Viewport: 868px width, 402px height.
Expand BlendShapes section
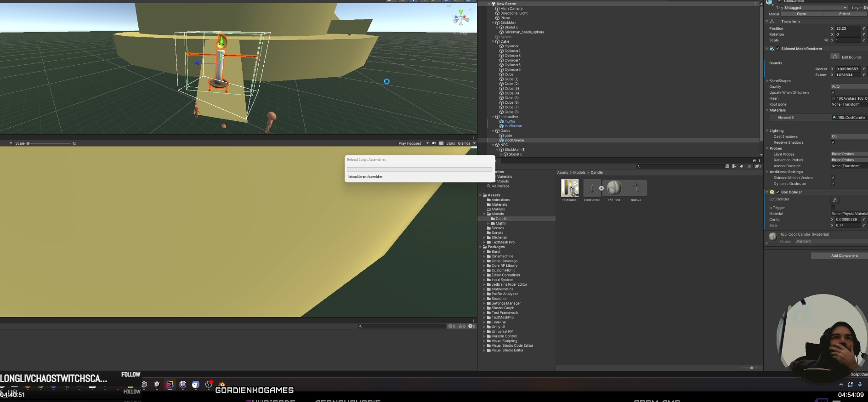tap(767, 81)
